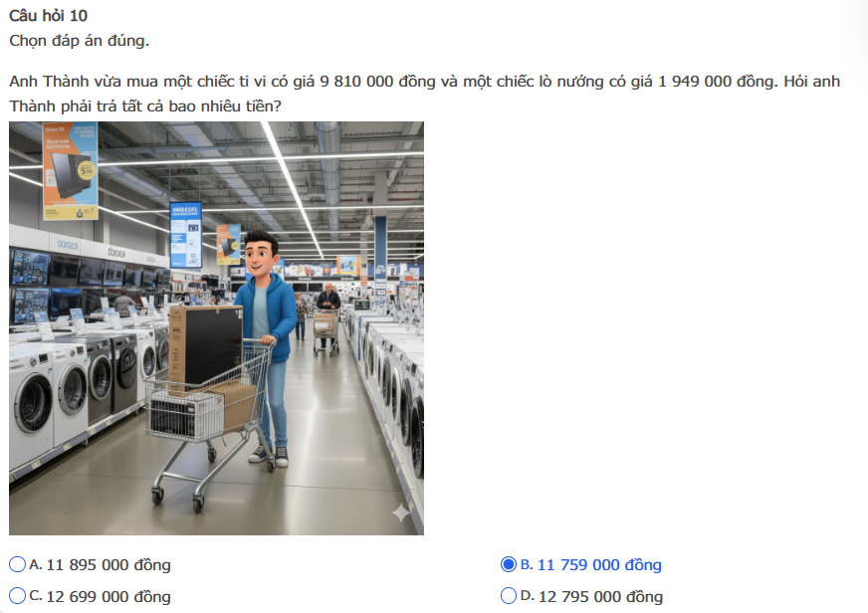The width and height of the screenshot is (868, 613).
Task: Click the microwave oven inside the cart
Action: point(186,415)
